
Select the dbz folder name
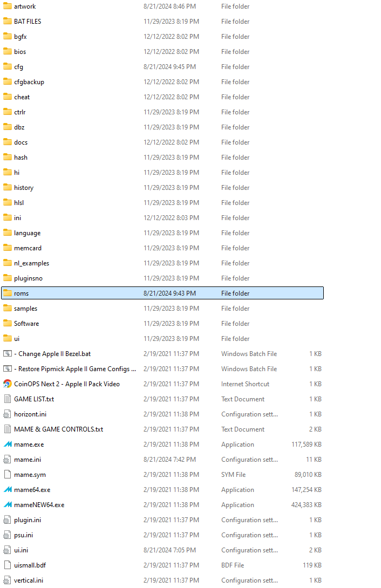(x=19, y=127)
